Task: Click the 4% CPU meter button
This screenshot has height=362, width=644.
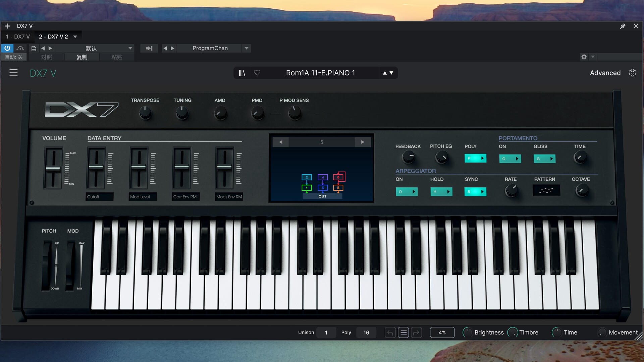Action: coord(442,333)
